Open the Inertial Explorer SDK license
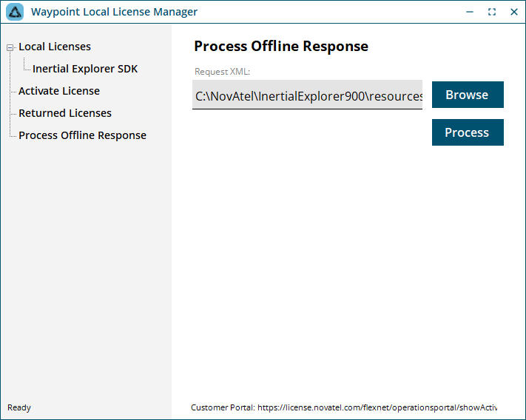The height and width of the screenshot is (420, 526). tap(85, 69)
